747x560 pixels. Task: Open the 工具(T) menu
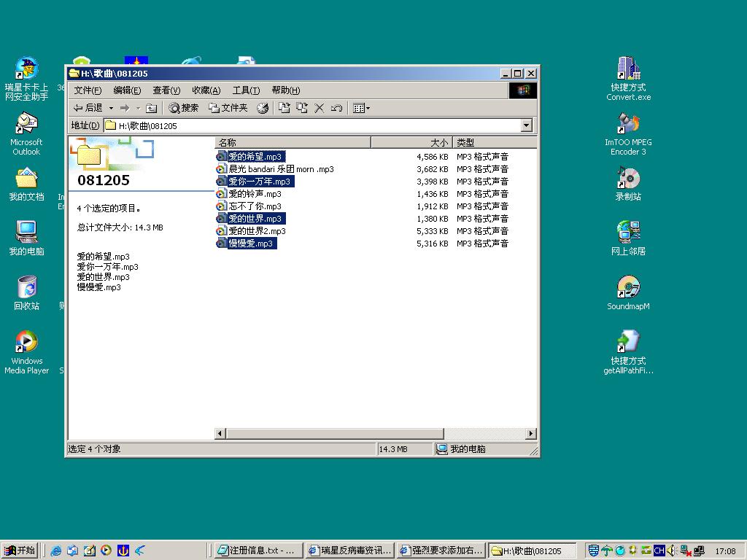pos(246,90)
